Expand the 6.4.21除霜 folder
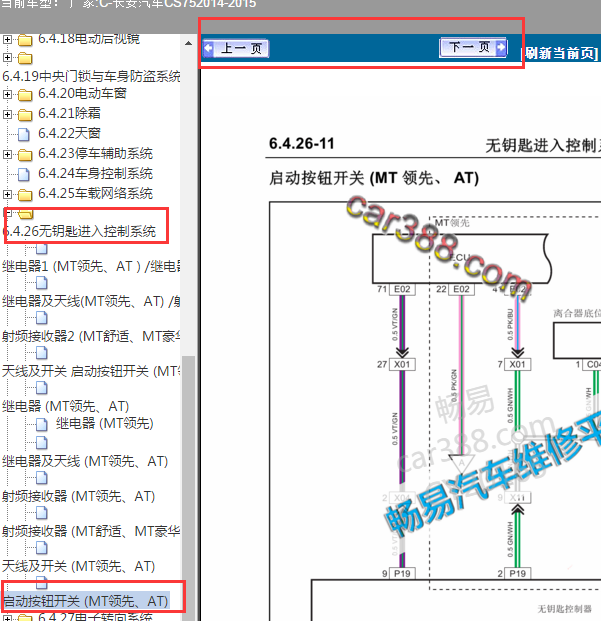Image resolution: width=601 pixels, height=621 pixels. tap(7, 114)
